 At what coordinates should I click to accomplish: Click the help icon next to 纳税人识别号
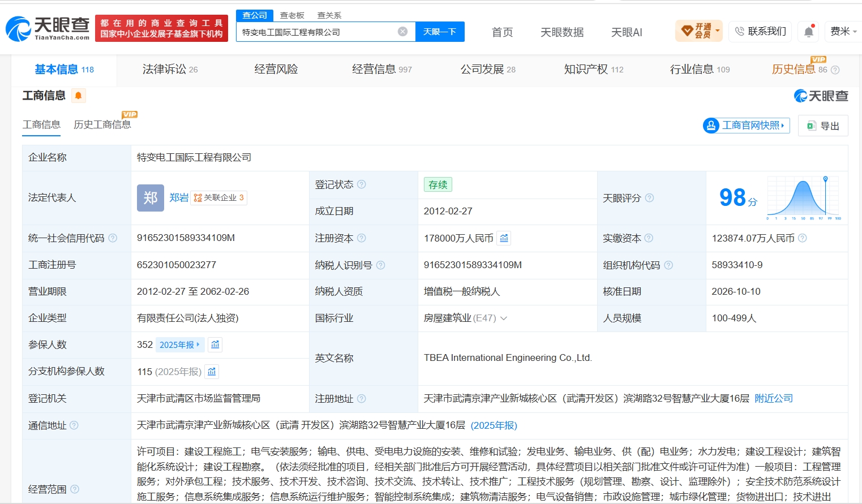[x=380, y=265]
